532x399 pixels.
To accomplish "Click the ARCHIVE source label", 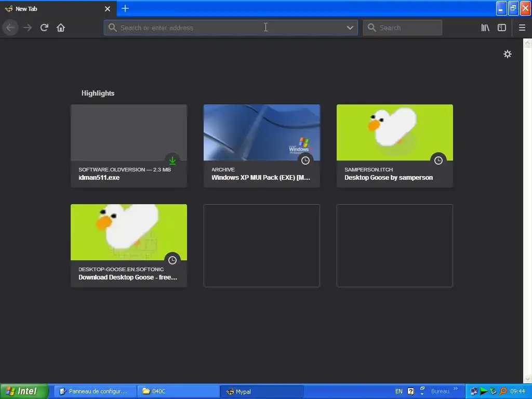I will [223, 170].
